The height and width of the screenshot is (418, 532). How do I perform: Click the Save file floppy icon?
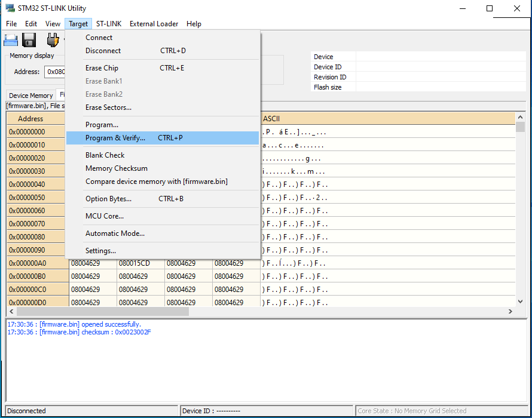(29, 40)
